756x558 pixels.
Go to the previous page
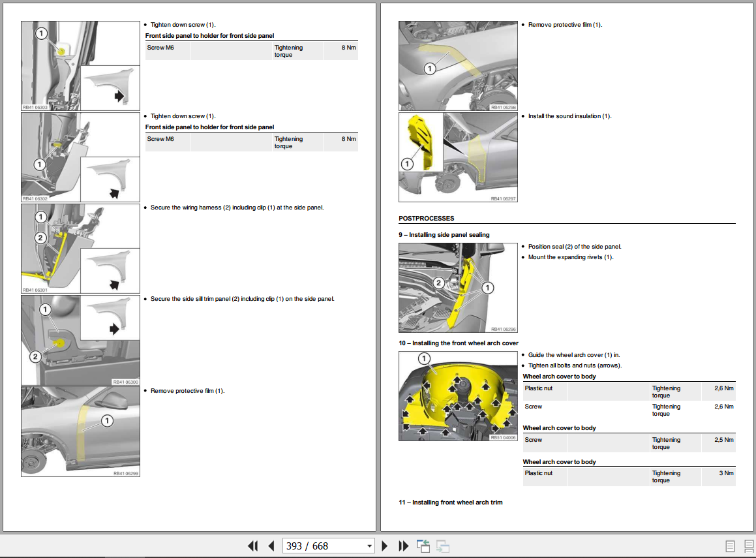[271, 546]
